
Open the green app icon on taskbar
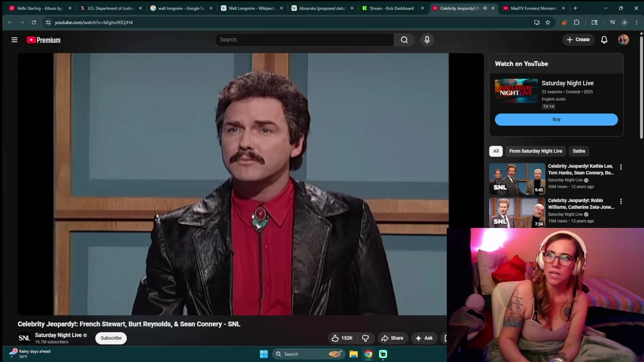383,354
